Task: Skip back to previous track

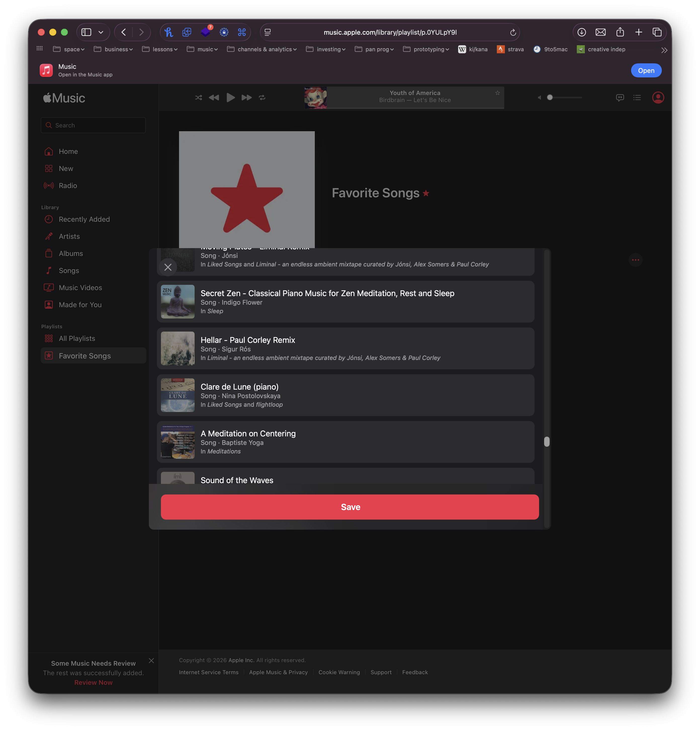Action: [x=214, y=98]
